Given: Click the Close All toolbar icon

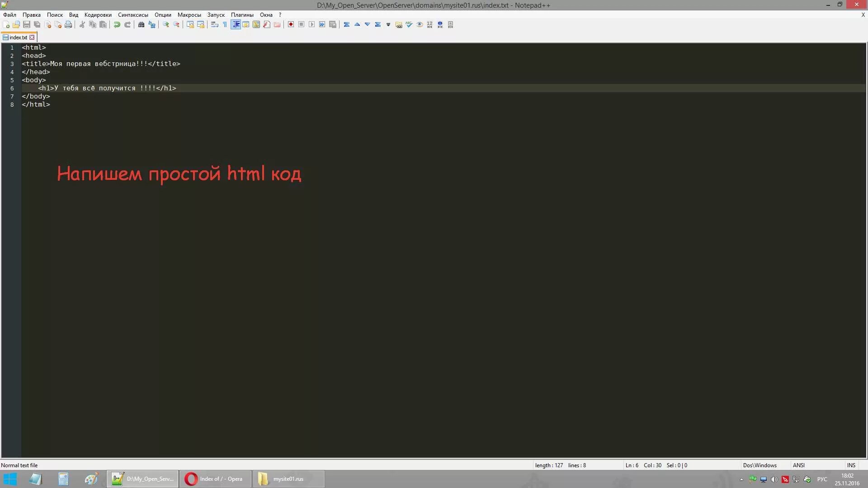Looking at the screenshot, I should click(58, 24).
